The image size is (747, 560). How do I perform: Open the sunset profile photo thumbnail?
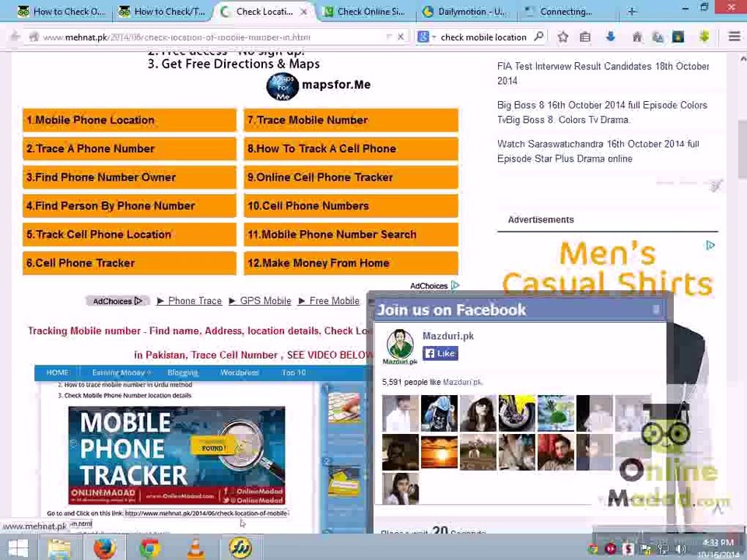point(439,452)
